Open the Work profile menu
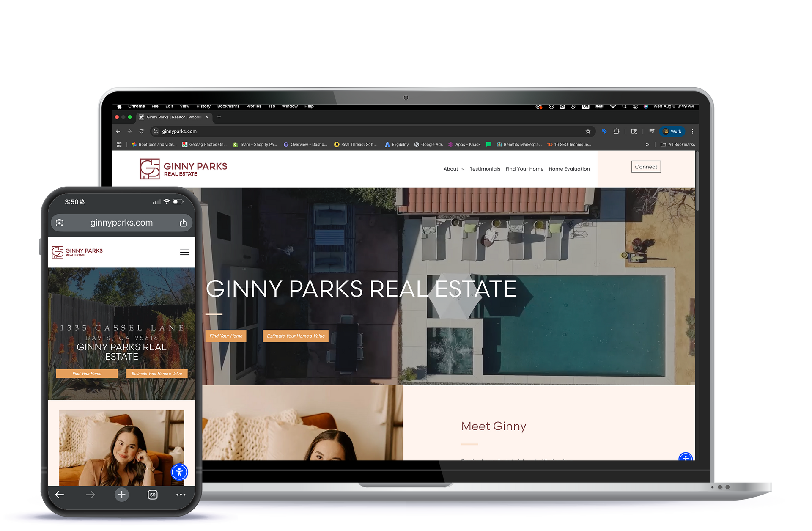812x531 pixels. [672, 132]
